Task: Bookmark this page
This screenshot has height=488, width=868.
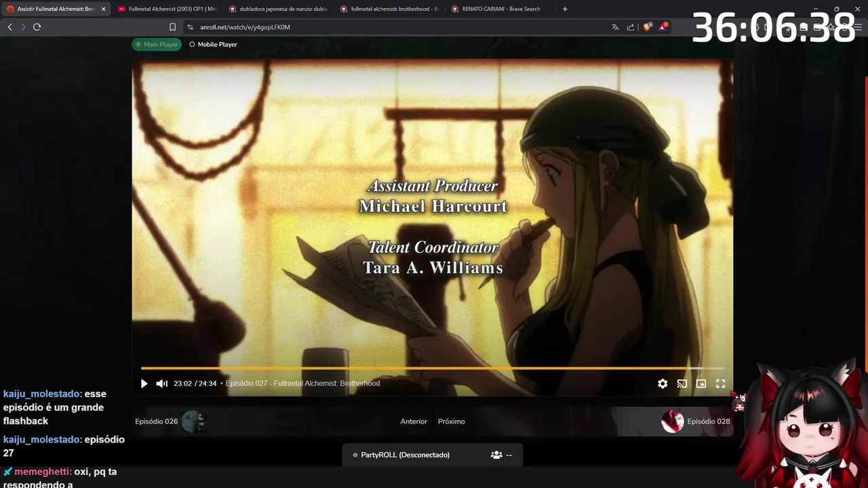Action: point(172,27)
